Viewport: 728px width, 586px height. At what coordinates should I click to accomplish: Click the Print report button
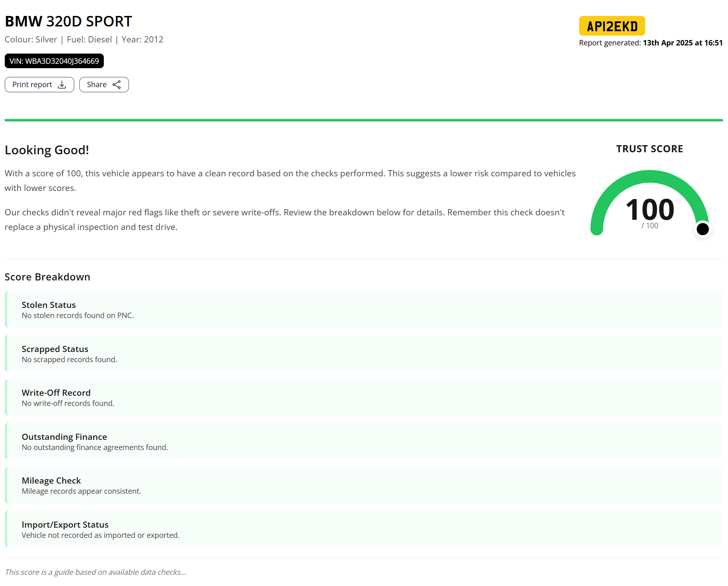click(39, 84)
